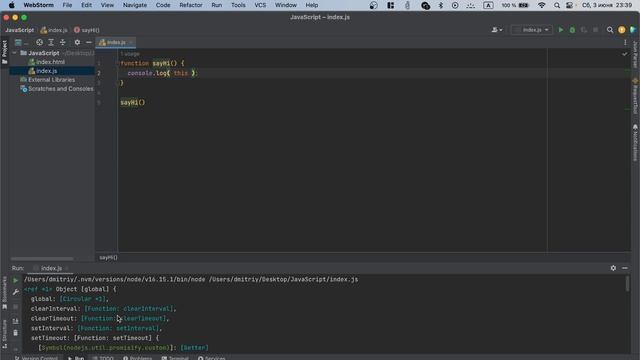The image size is (640, 360).
Task: Click the '1 usage' hint above function
Action: (x=130, y=54)
